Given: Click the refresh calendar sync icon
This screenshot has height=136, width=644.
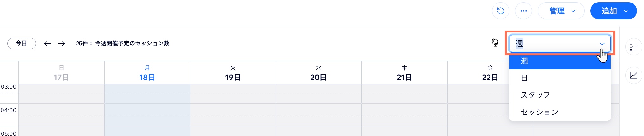Looking at the screenshot, I should [x=500, y=11].
